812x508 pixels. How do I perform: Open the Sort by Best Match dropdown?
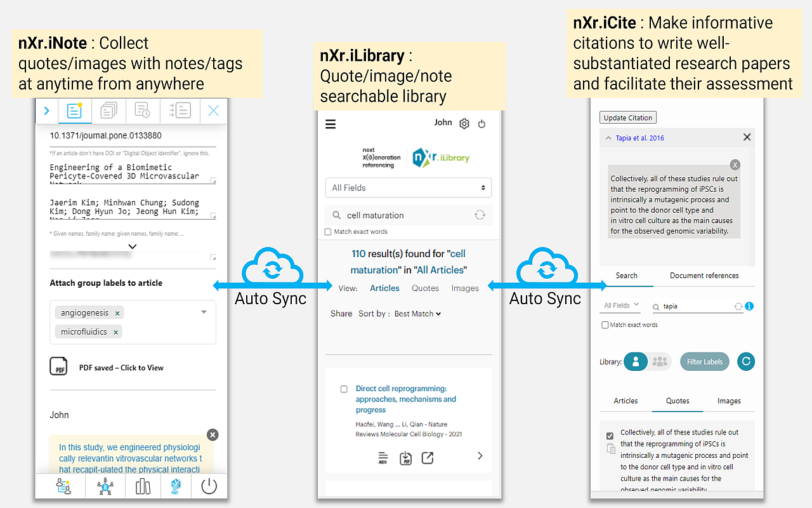coord(417,314)
